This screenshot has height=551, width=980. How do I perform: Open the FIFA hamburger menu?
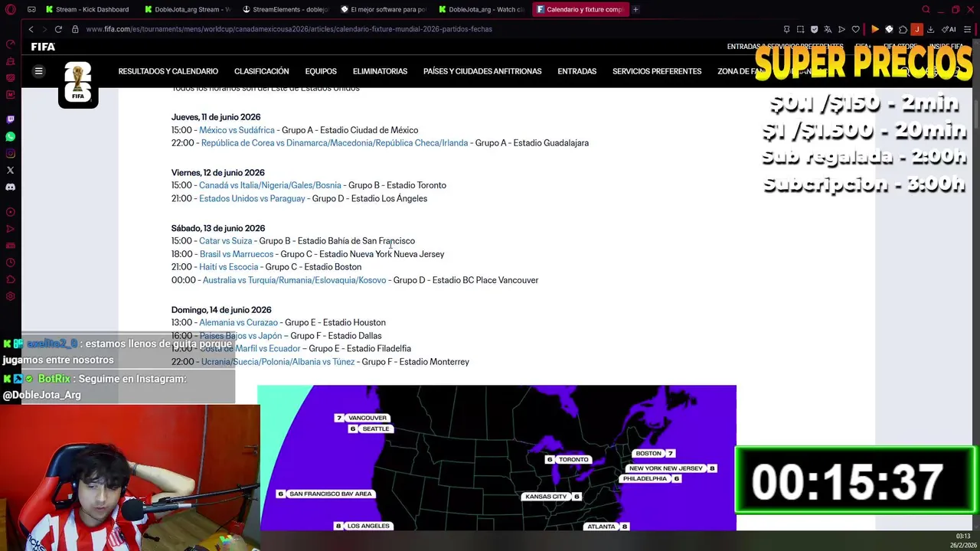[38, 71]
